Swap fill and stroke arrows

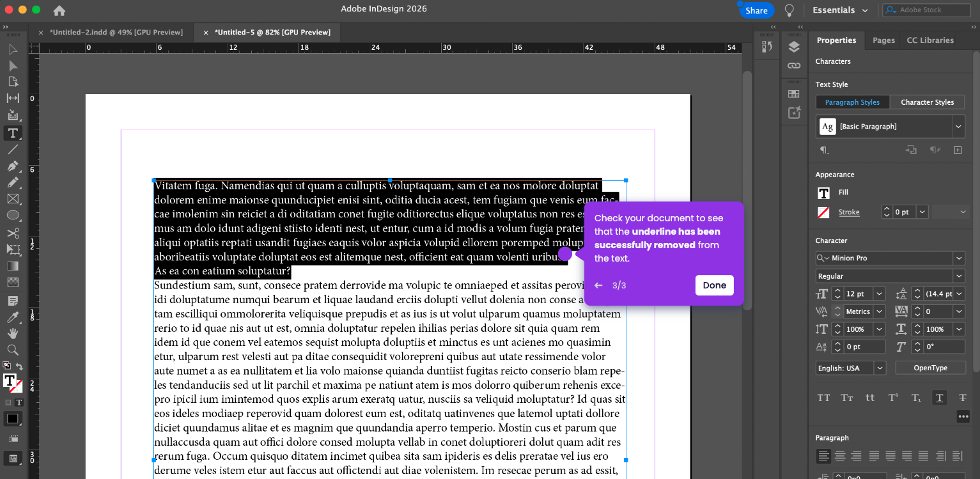click(x=19, y=366)
